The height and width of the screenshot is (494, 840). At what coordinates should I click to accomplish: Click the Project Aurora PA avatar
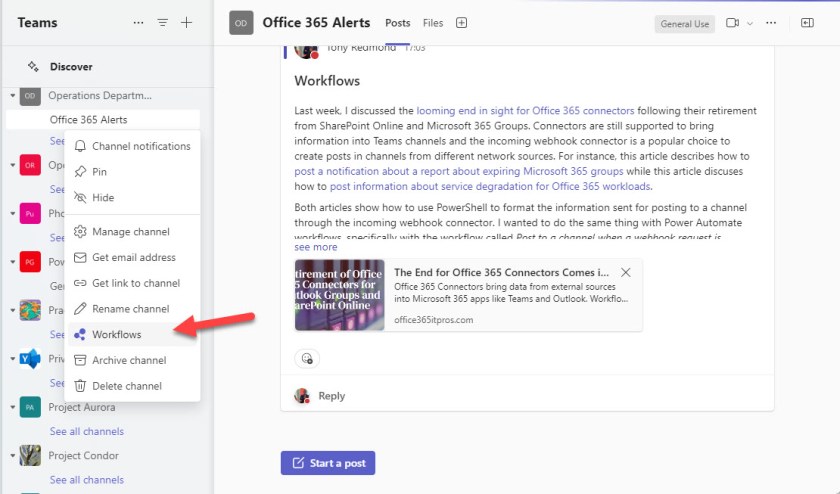pyautogui.click(x=30, y=407)
